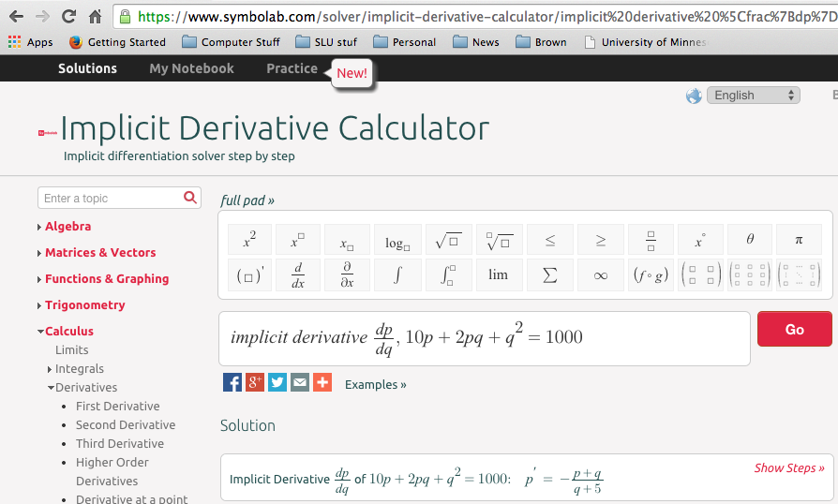Image resolution: width=838 pixels, height=504 pixels.
Task: Click the Show Steps link
Action: 789,468
